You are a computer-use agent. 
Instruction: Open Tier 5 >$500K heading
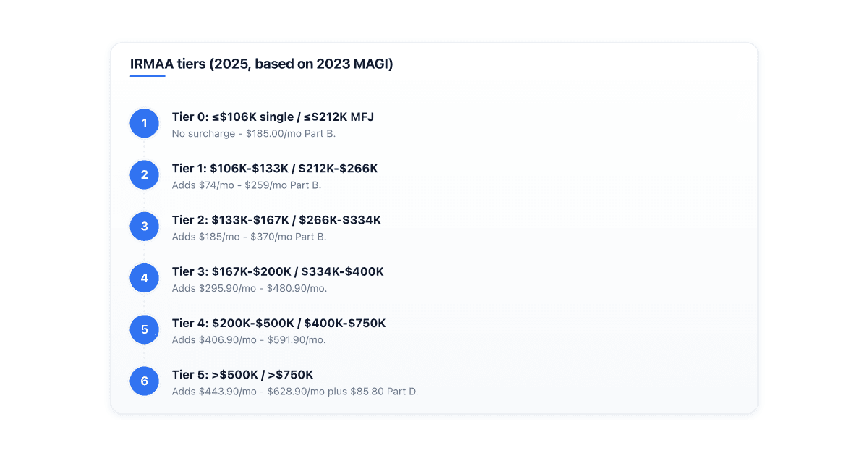(243, 374)
